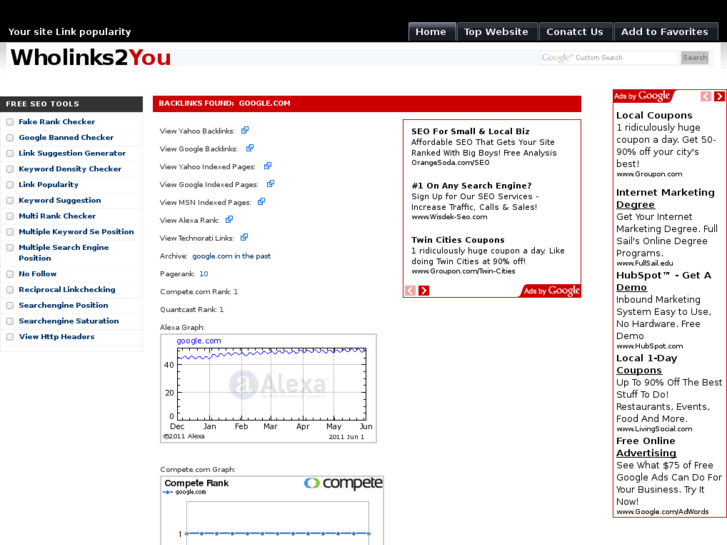The height and width of the screenshot is (545, 727).
Task: Open Keyword Suggestion tool
Action: pos(59,200)
